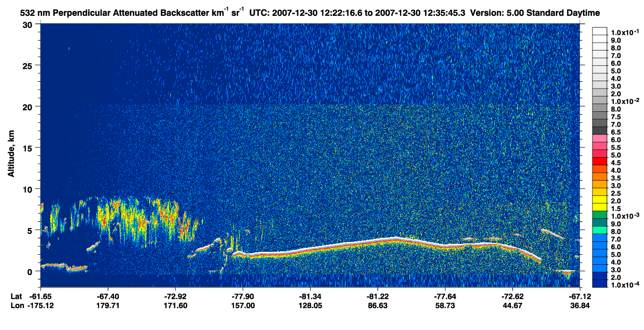Click the 'Lon' row label

pos(16,306)
